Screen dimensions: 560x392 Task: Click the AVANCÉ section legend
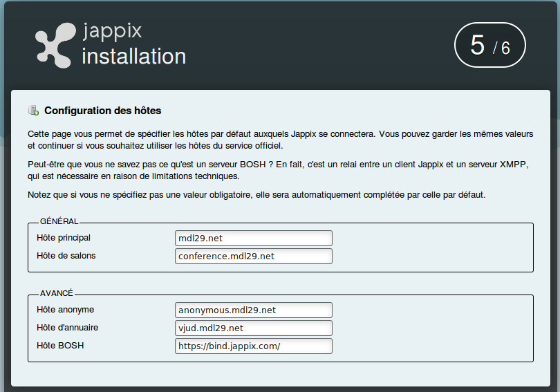click(57, 293)
